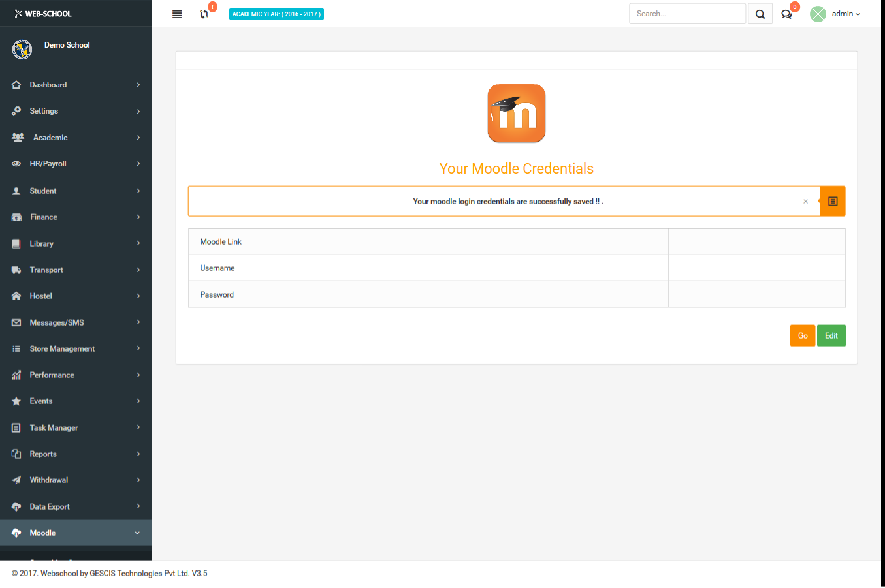Click the Store Management list icon

click(16, 349)
